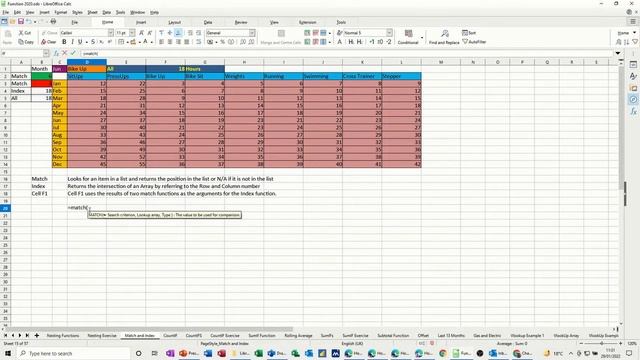Toggle Bold formatting
This screenshot has width=640, height=360.
point(64,42)
